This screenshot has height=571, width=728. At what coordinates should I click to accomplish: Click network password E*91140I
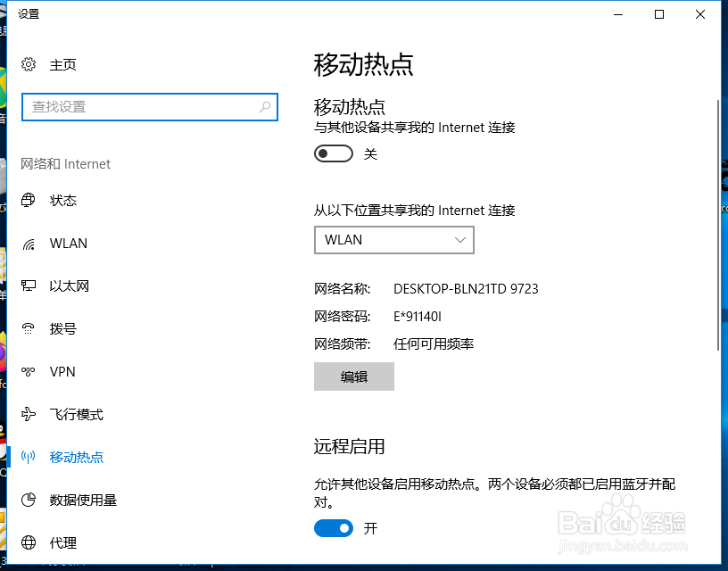coord(418,317)
